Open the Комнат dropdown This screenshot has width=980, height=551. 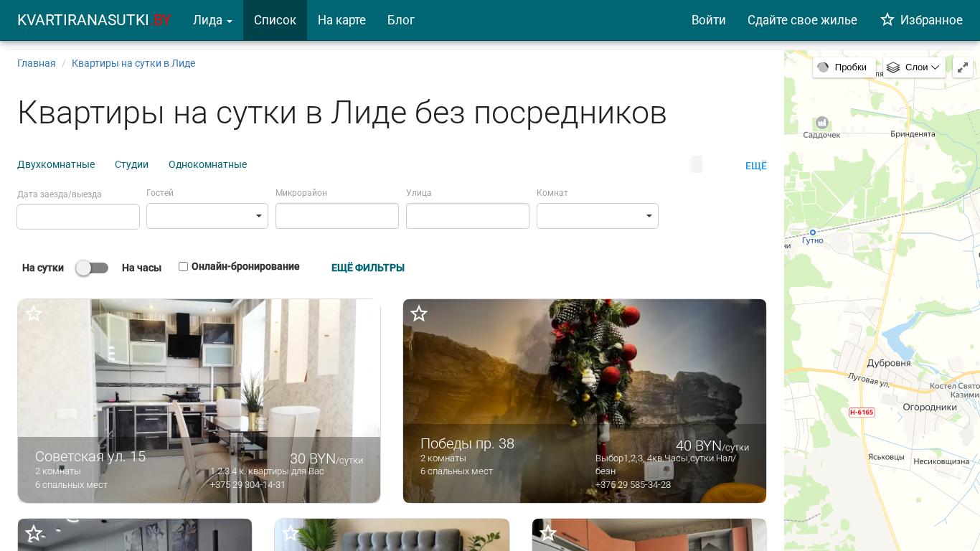click(x=598, y=216)
